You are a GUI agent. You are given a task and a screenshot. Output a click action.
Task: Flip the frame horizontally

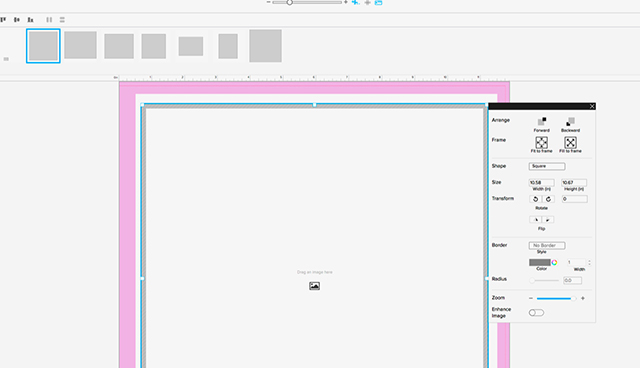(x=536, y=219)
